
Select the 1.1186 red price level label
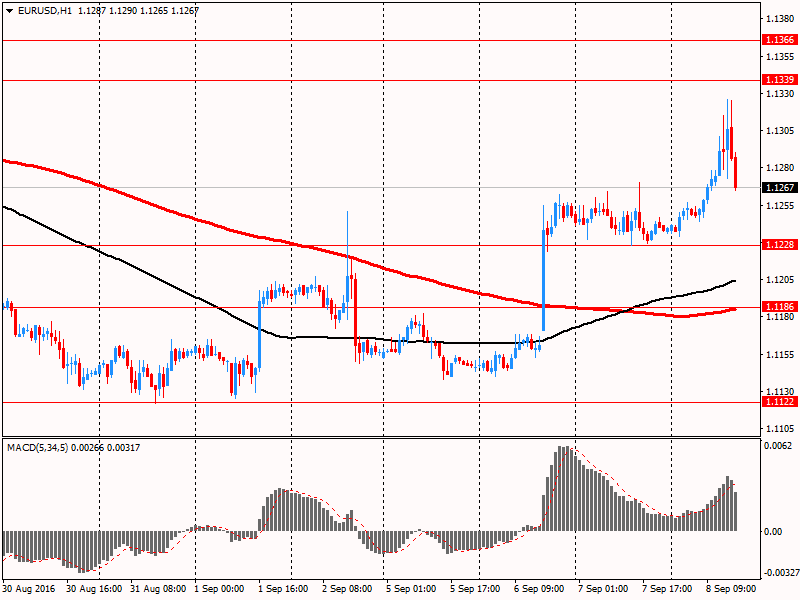[780, 307]
